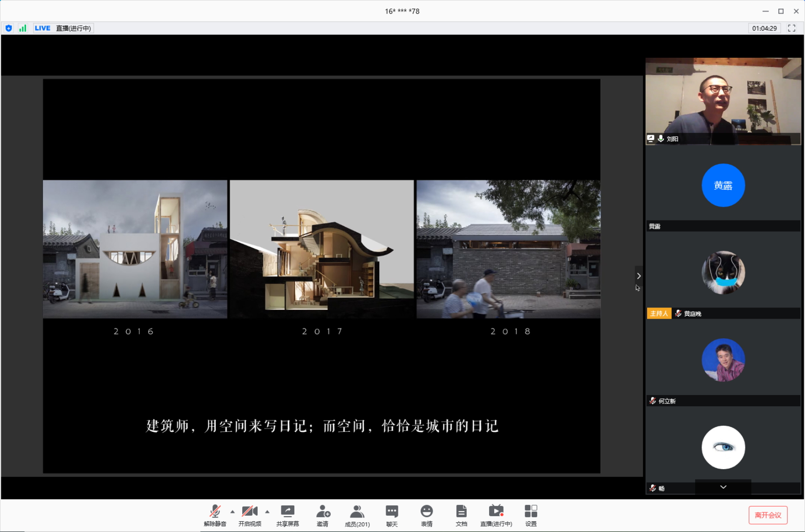
Task: Select 刘阳's video thumbnail
Action: coord(723,100)
